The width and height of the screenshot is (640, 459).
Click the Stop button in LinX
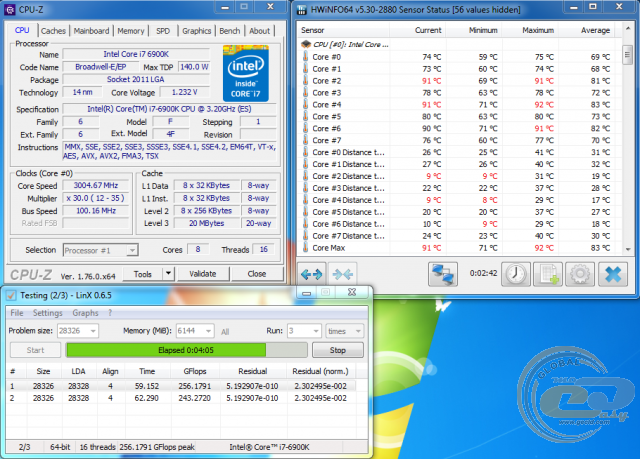click(x=338, y=350)
